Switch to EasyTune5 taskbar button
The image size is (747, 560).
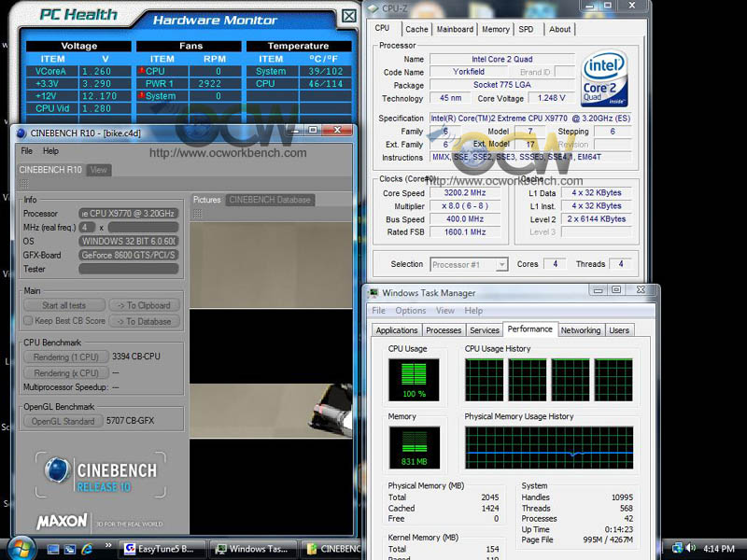pyautogui.click(x=162, y=549)
